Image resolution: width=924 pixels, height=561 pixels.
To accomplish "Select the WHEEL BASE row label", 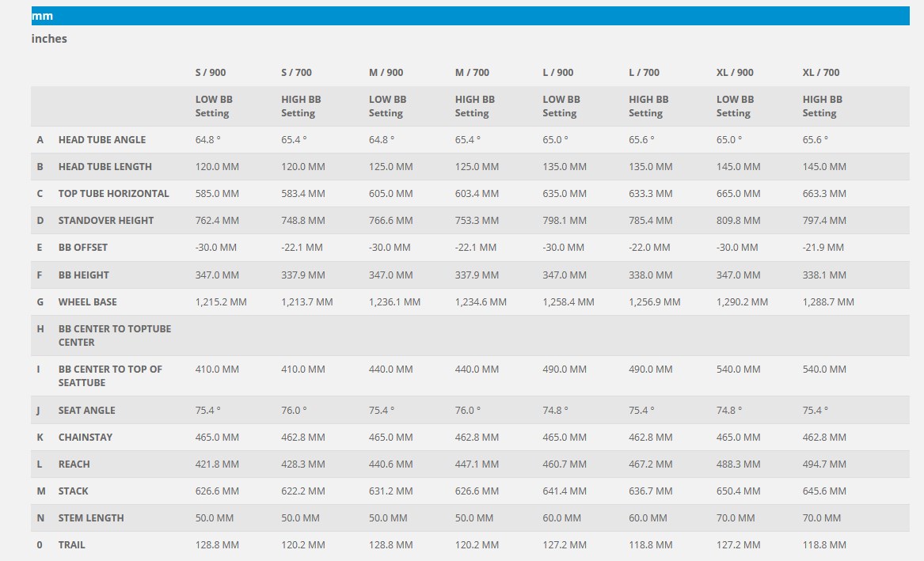I will point(86,301).
